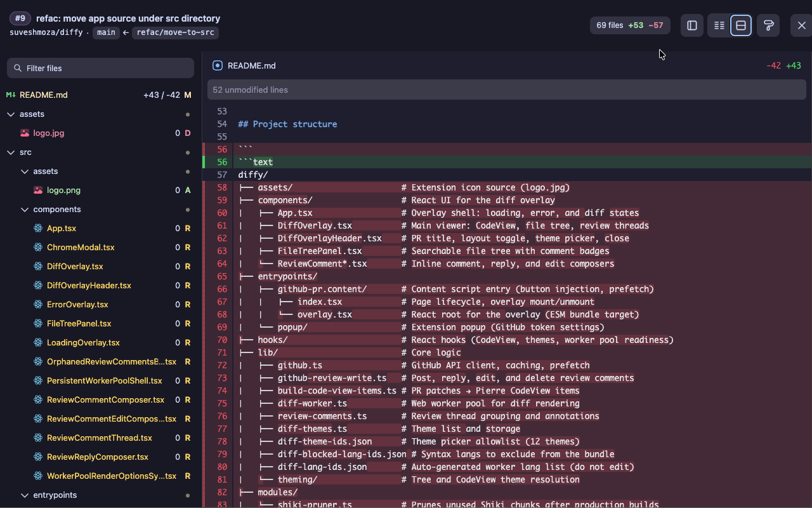Click the README.md file icon in diff header

click(x=218, y=65)
